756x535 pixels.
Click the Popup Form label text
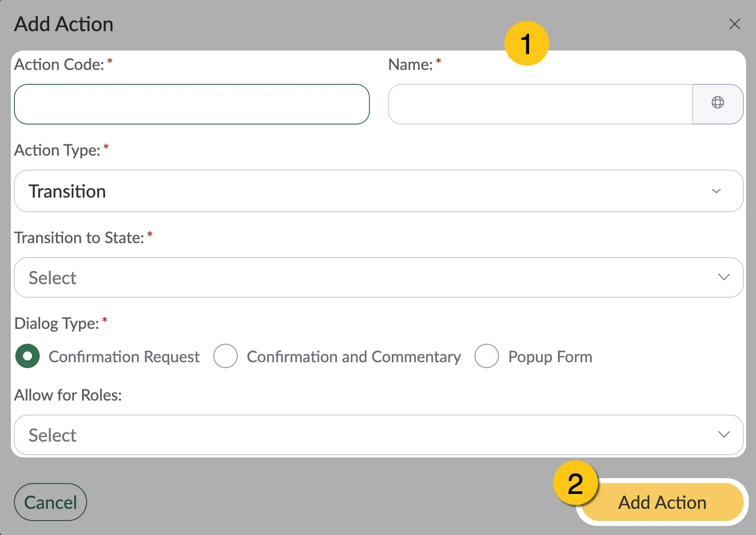click(x=550, y=356)
